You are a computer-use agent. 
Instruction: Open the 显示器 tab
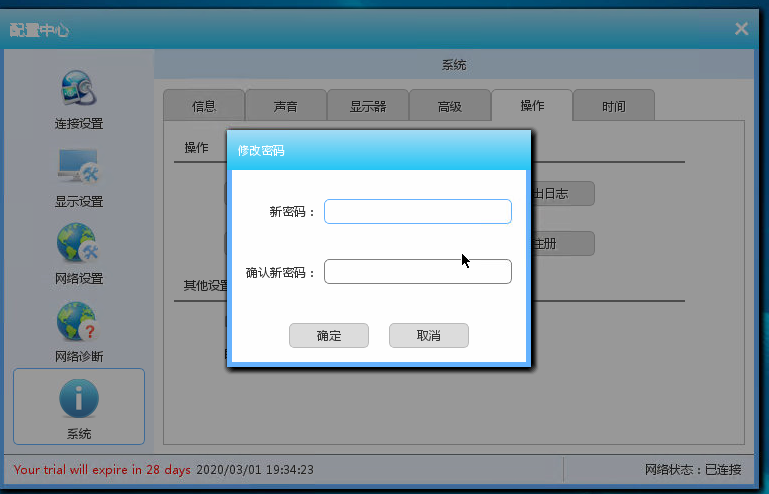tap(368, 106)
